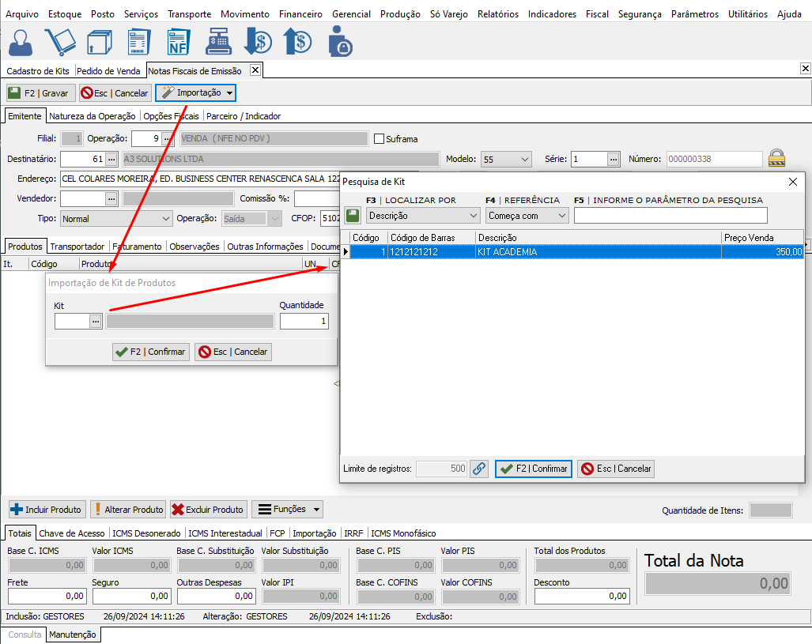This screenshot has height=644, width=812.
Task: Click the user padlock icon
Action: click(x=340, y=41)
